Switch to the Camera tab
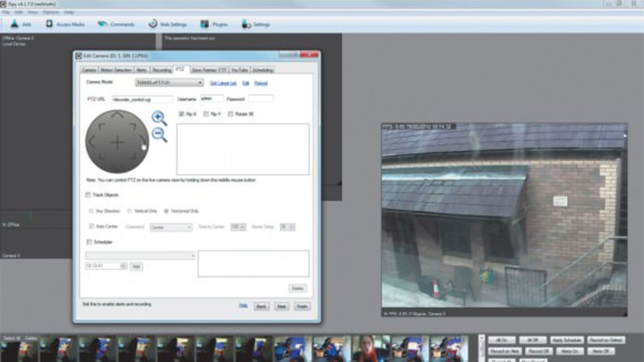 [89, 70]
